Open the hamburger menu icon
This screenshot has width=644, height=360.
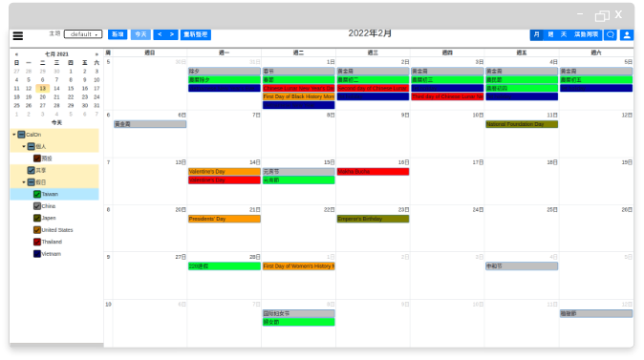point(17,35)
